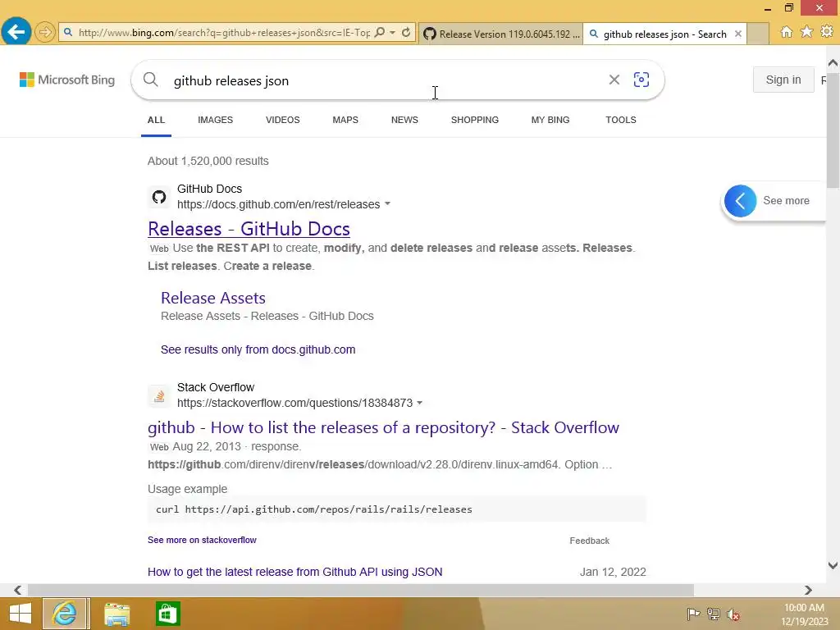Click the URL text in the address bar

(x=224, y=33)
